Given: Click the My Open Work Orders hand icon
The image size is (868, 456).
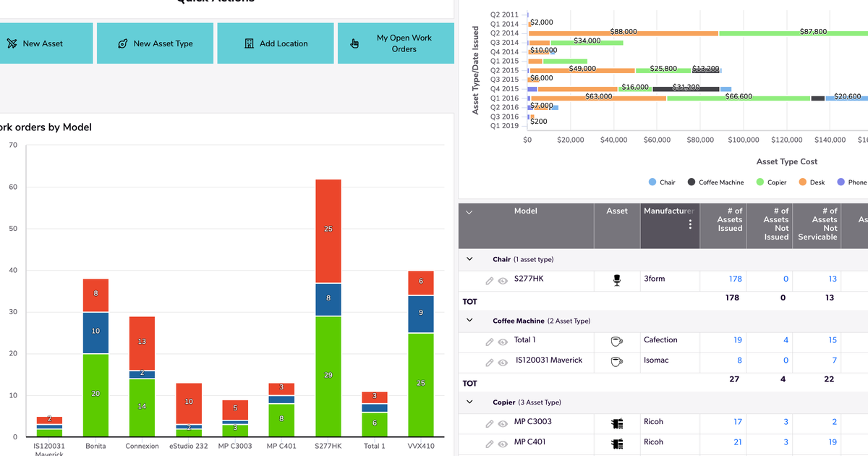Looking at the screenshot, I should tap(354, 43).
